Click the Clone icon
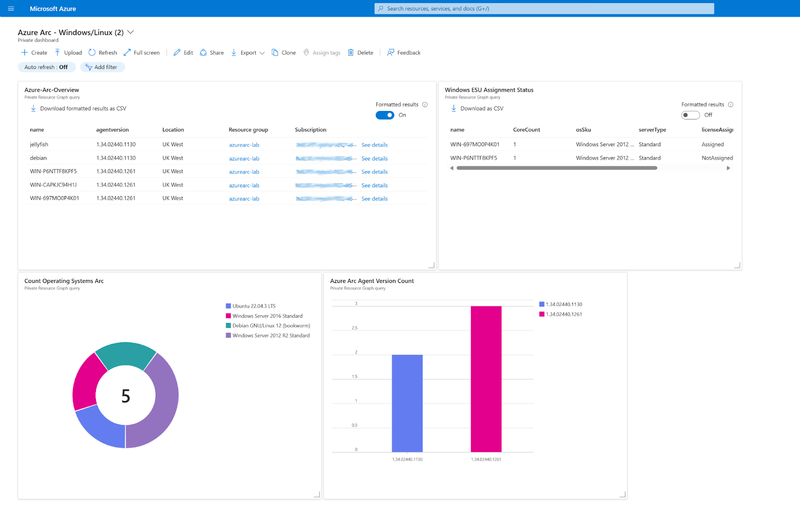800x506 pixels. pyautogui.click(x=274, y=53)
